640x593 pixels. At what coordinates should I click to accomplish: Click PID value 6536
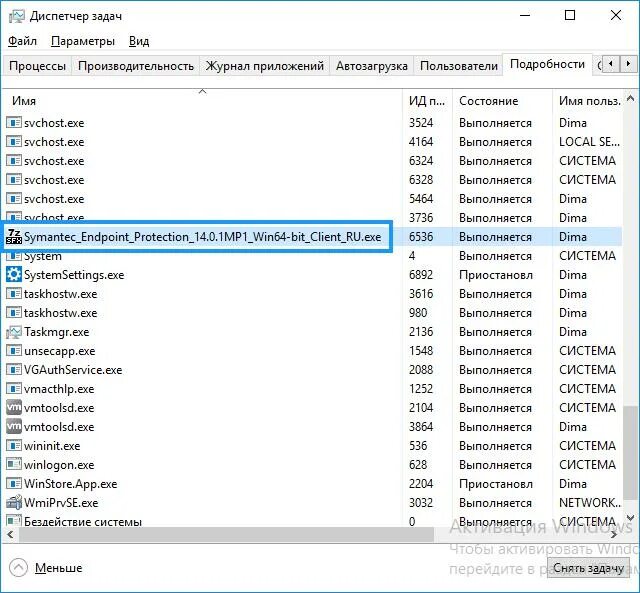pyautogui.click(x=421, y=237)
